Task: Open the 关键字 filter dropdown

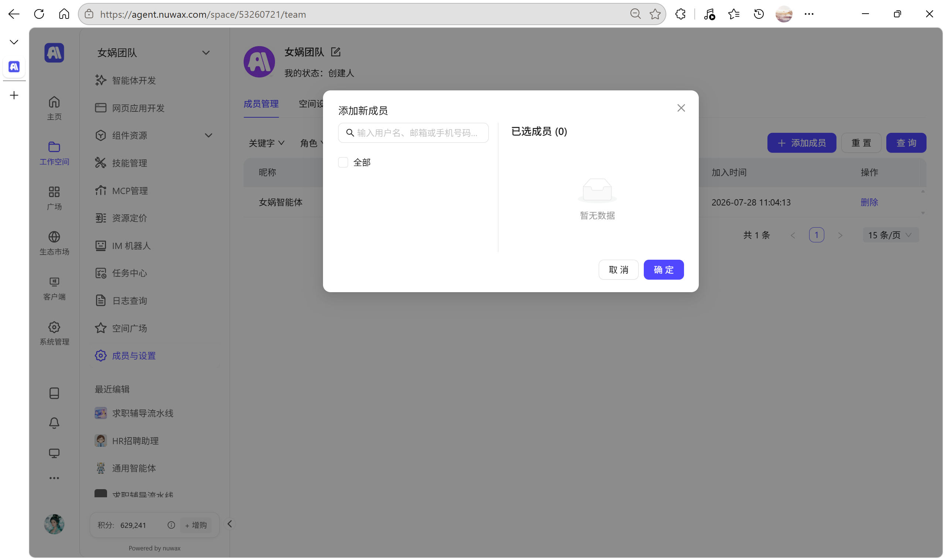Action: pyautogui.click(x=266, y=143)
